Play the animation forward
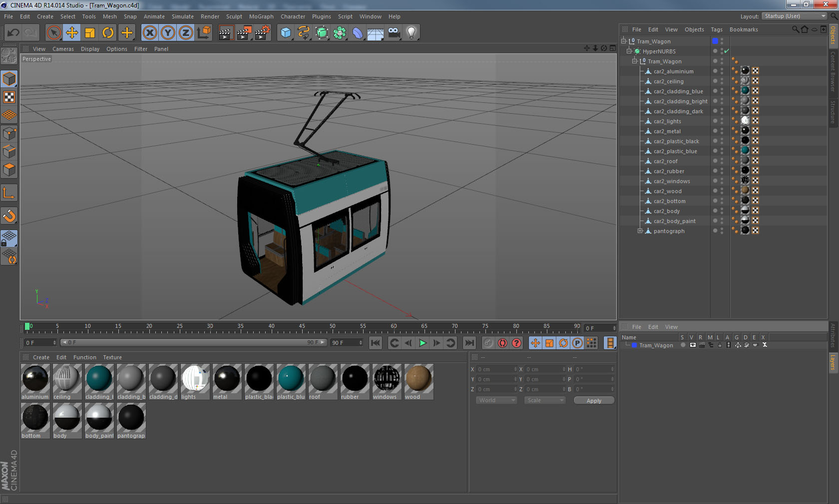This screenshot has height=504, width=839. tap(422, 343)
